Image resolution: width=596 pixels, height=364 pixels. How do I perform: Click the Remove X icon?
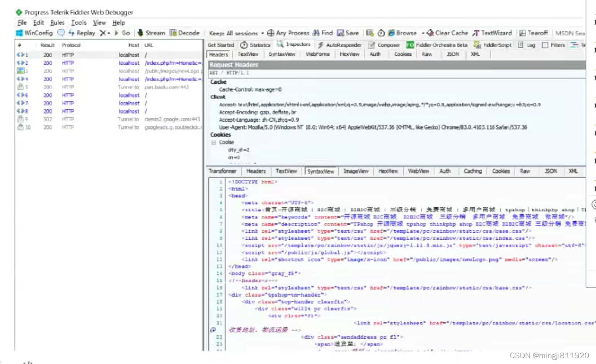[x=103, y=33]
